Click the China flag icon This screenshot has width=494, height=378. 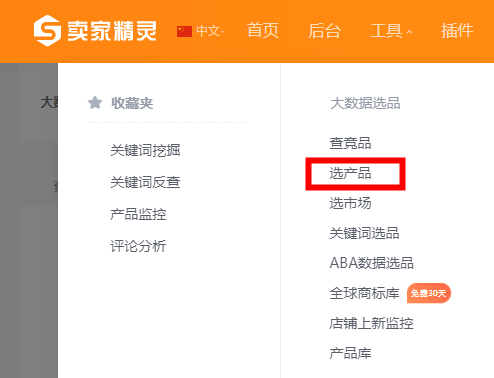(184, 31)
